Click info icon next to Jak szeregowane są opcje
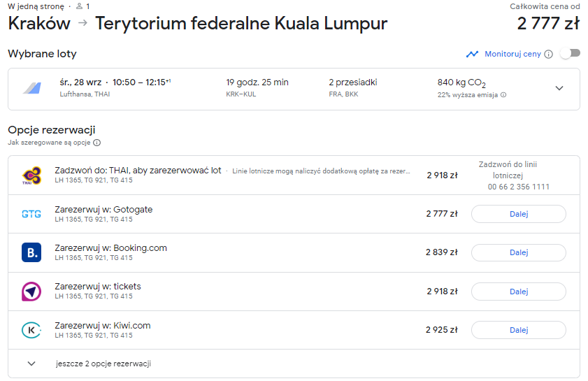 [96, 143]
